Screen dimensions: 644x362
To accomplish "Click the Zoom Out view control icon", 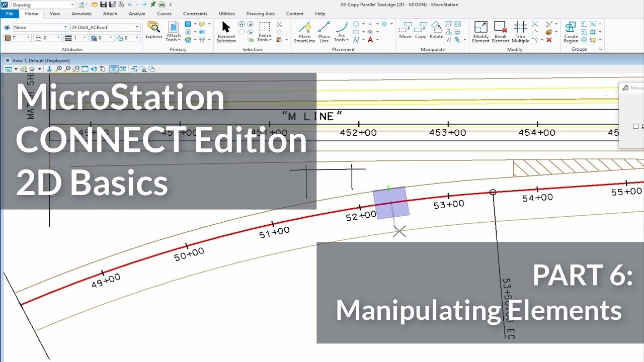I will click(x=67, y=68).
